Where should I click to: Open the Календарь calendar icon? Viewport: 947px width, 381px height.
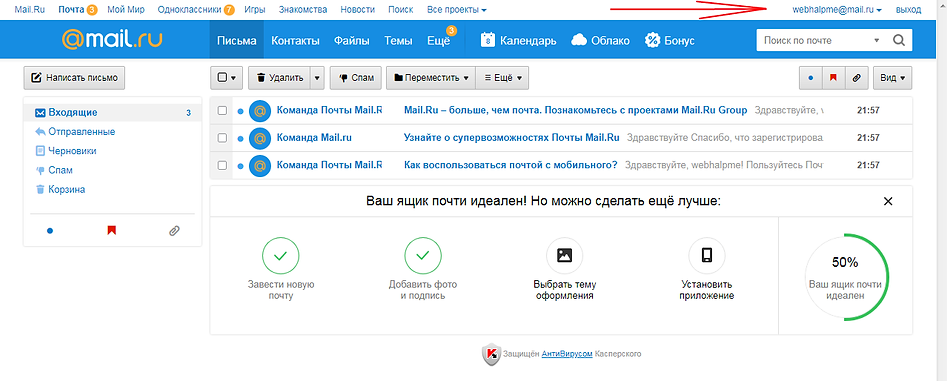coord(488,40)
